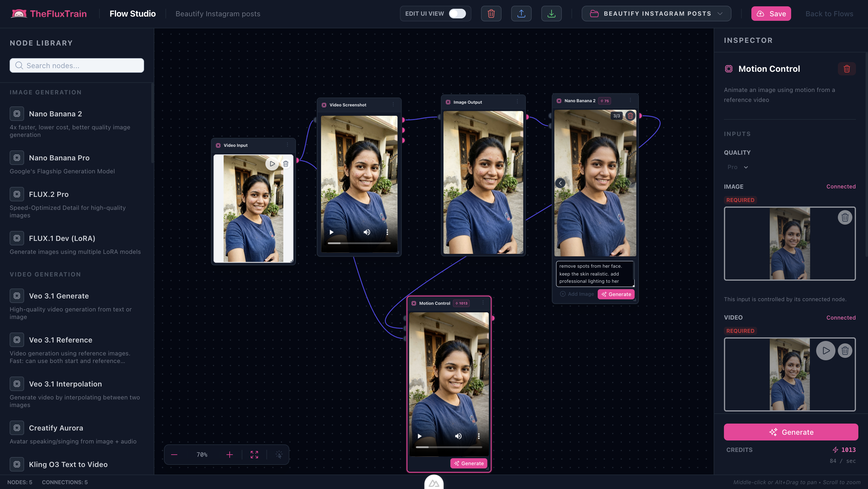Image resolution: width=868 pixels, height=489 pixels.
Task: Open more options on Video Screenshot video player
Action: tap(387, 232)
